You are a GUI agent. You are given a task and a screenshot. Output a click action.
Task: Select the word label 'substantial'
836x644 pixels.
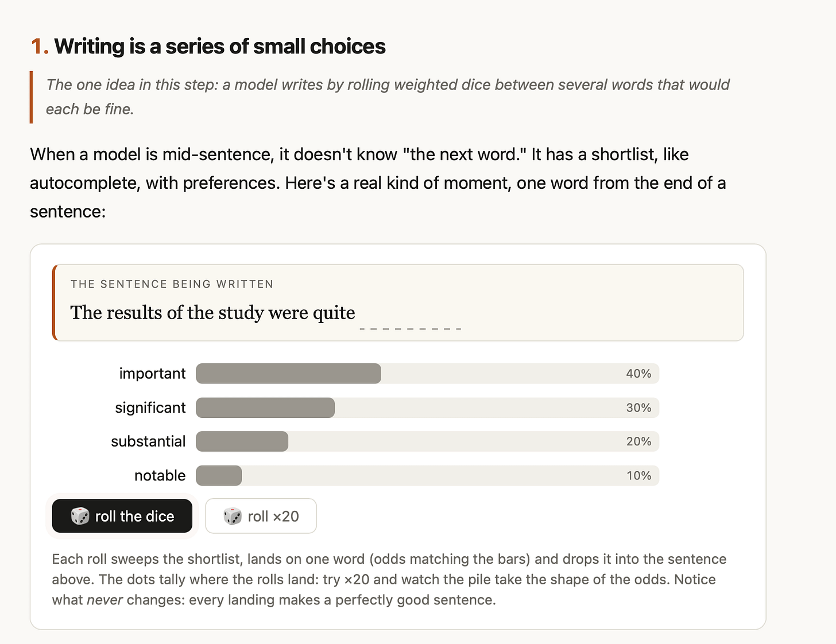pyautogui.click(x=148, y=441)
